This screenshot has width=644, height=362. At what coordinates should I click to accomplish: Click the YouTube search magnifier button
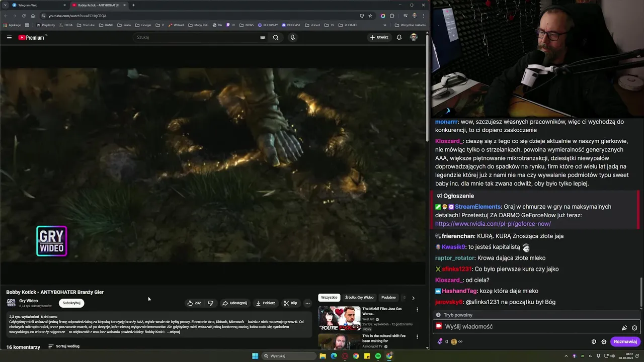[x=276, y=37]
